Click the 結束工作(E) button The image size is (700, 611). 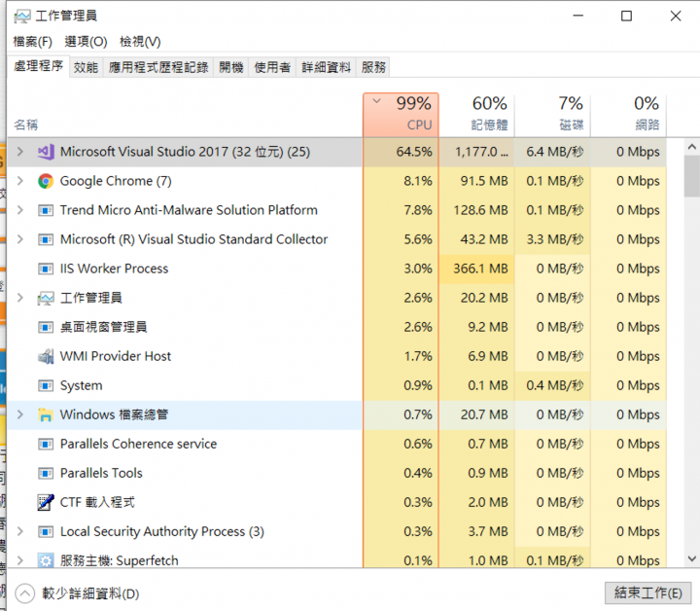point(647,593)
